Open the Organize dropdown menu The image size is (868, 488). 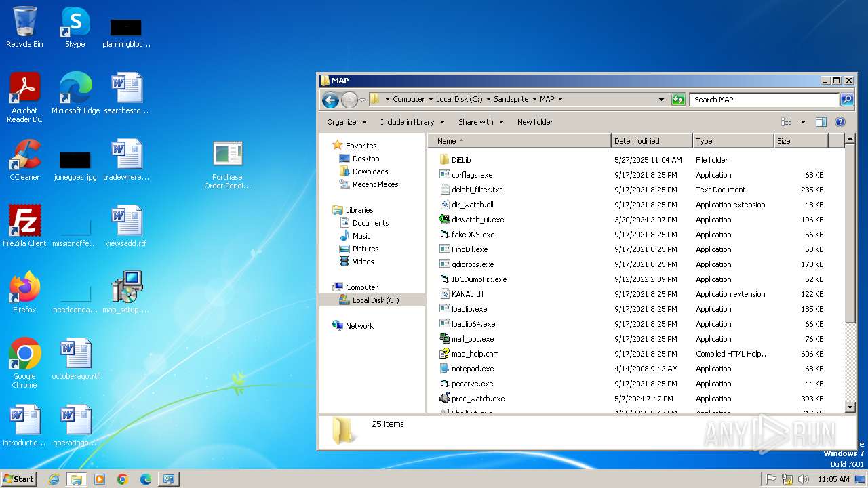(x=347, y=122)
